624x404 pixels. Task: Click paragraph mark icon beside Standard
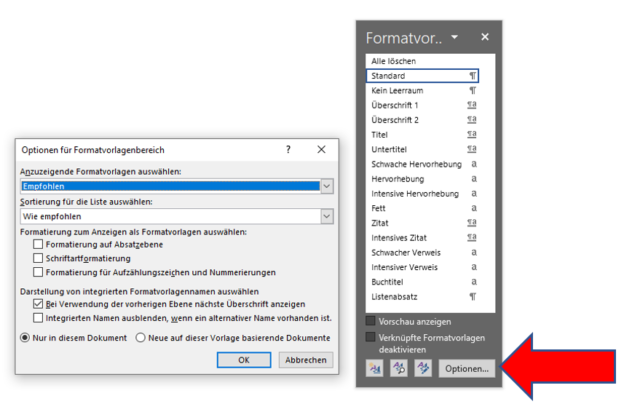point(472,76)
